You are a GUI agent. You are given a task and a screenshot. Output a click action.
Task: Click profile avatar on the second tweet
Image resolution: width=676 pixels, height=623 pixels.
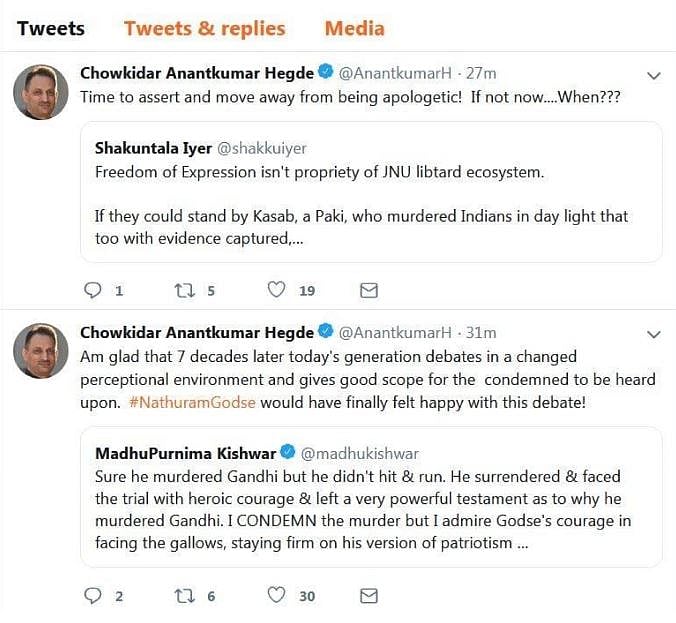pyautogui.click(x=40, y=350)
